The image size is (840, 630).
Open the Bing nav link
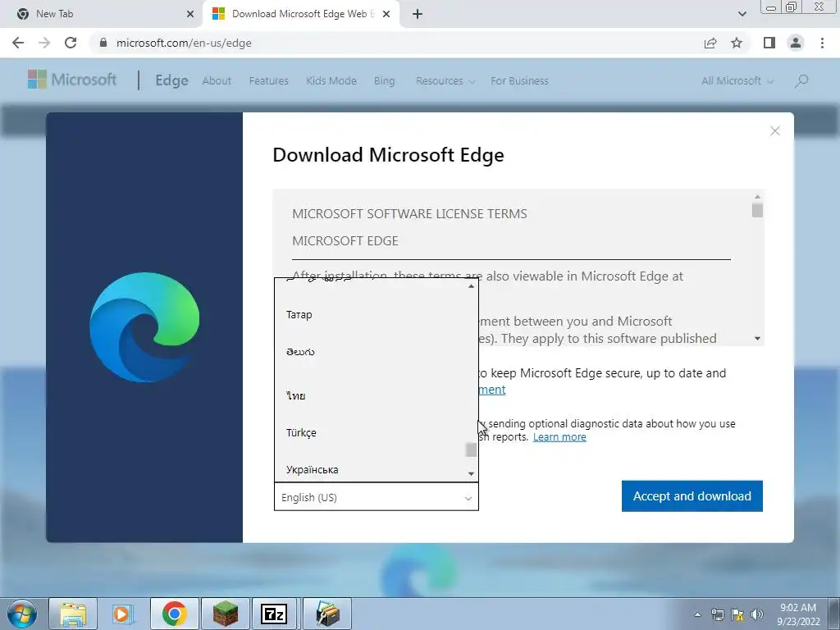click(384, 81)
